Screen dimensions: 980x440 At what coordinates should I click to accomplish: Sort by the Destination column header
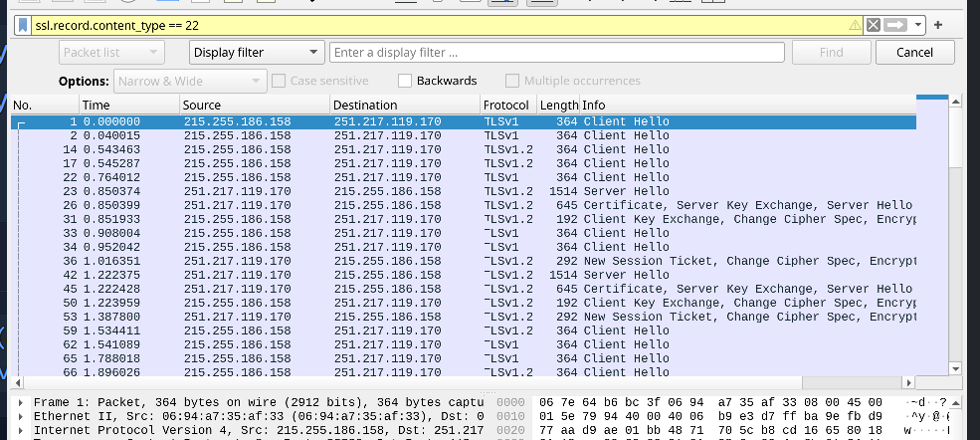click(406, 105)
